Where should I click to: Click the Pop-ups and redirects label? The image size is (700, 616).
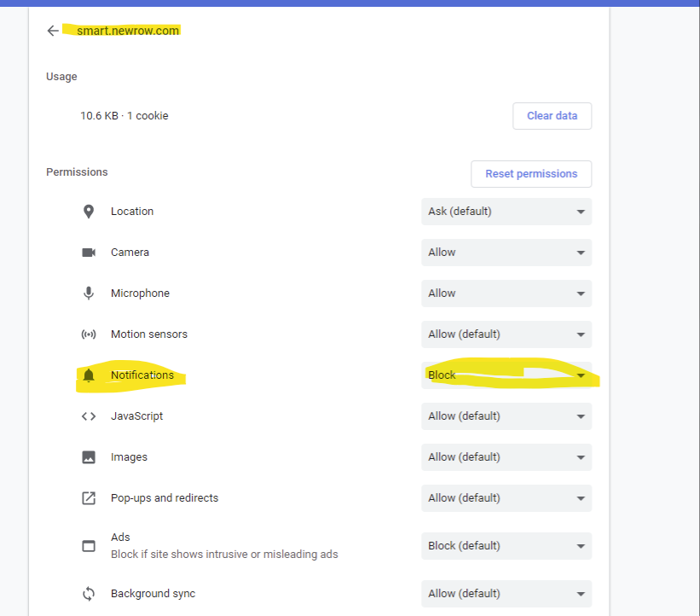[165, 498]
